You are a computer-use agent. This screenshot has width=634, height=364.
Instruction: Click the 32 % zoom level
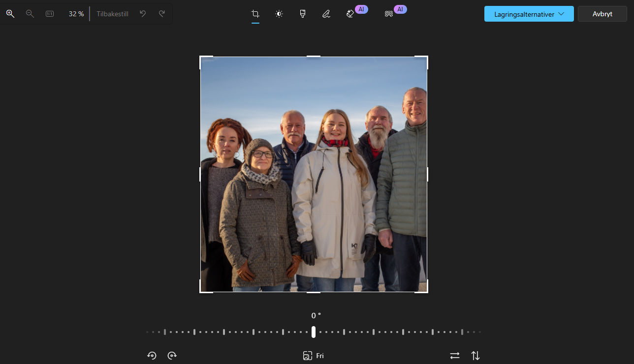[76, 14]
